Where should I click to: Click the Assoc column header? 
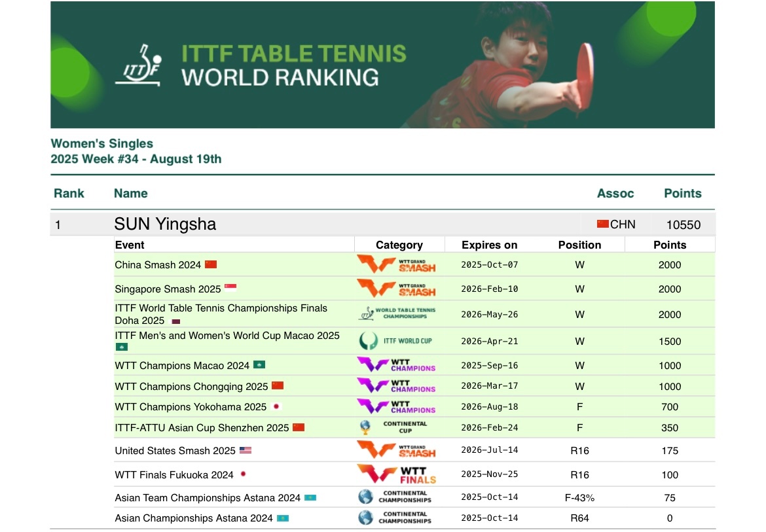615,193
